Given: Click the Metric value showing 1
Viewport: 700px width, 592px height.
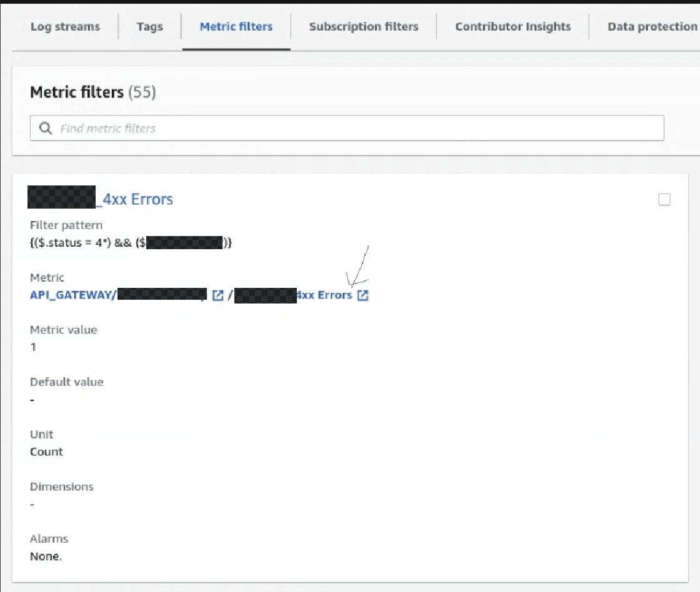Looking at the screenshot, I should (x=33, y=347).
